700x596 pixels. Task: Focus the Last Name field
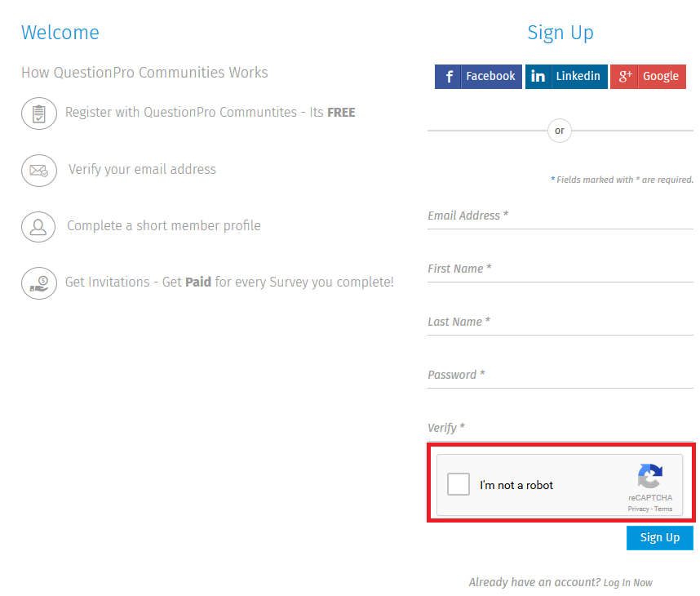[x=560, y=322]
